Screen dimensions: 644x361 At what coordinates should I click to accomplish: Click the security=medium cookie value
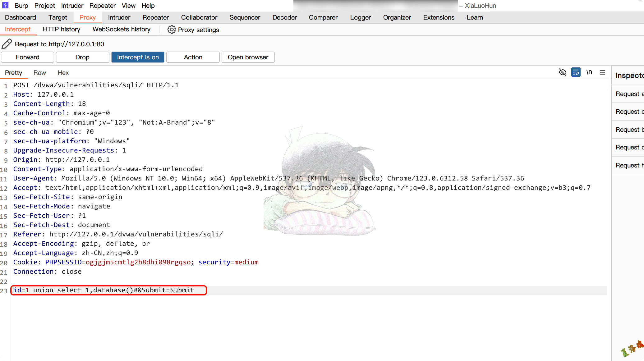click(x=246, y=262)
